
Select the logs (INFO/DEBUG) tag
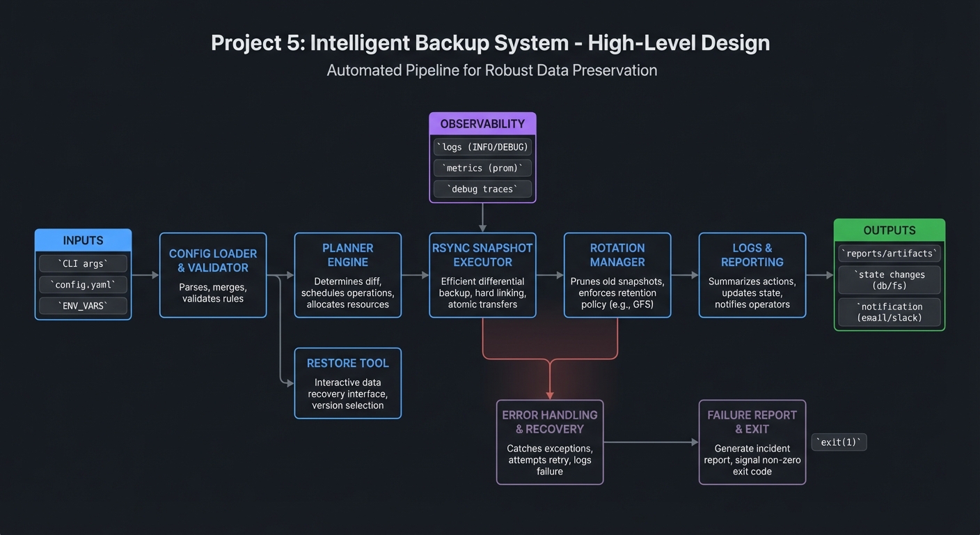click(482, 147)
